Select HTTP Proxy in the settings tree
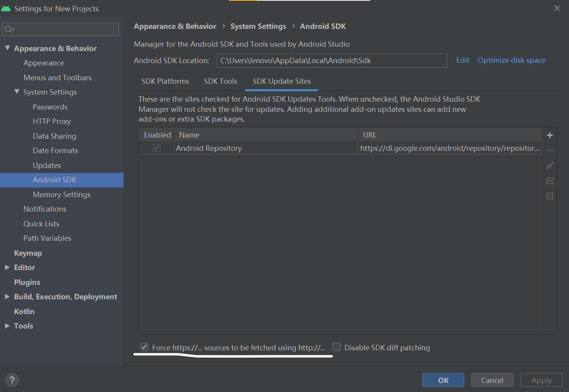This screenshot has height=392, width=569. tap(52, 121)
